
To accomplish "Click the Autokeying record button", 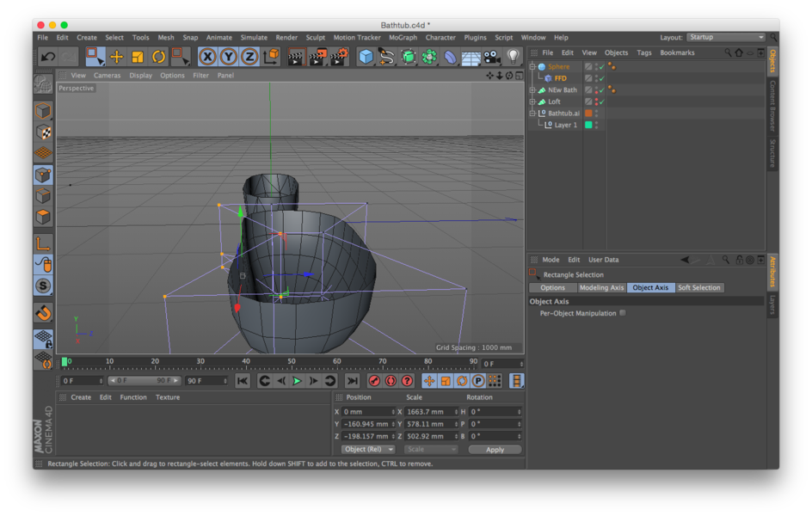I will (391, 381).
